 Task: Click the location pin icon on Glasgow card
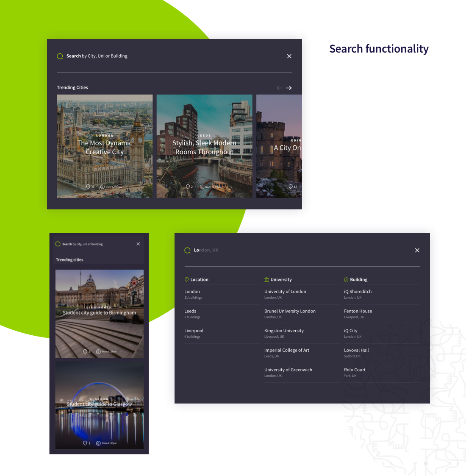pos(85,443)
